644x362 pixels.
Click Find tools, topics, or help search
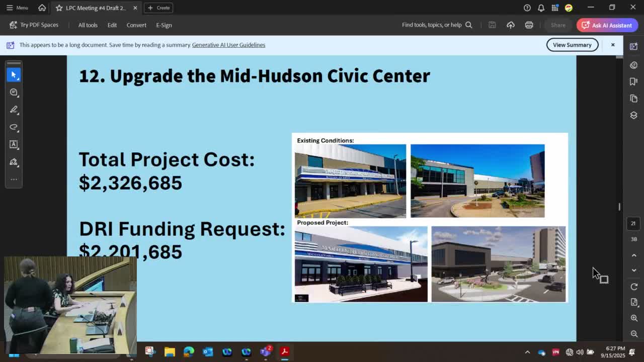(437, 25)
